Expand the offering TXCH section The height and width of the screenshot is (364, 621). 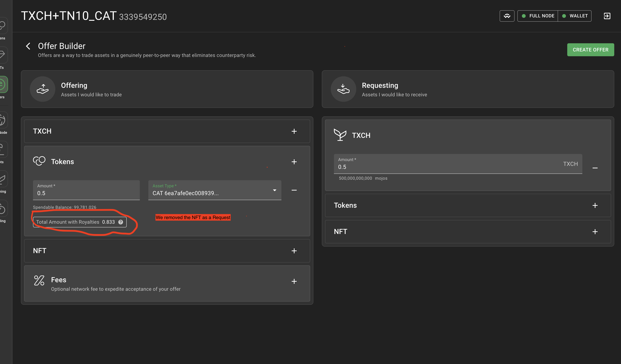(294, 131)
